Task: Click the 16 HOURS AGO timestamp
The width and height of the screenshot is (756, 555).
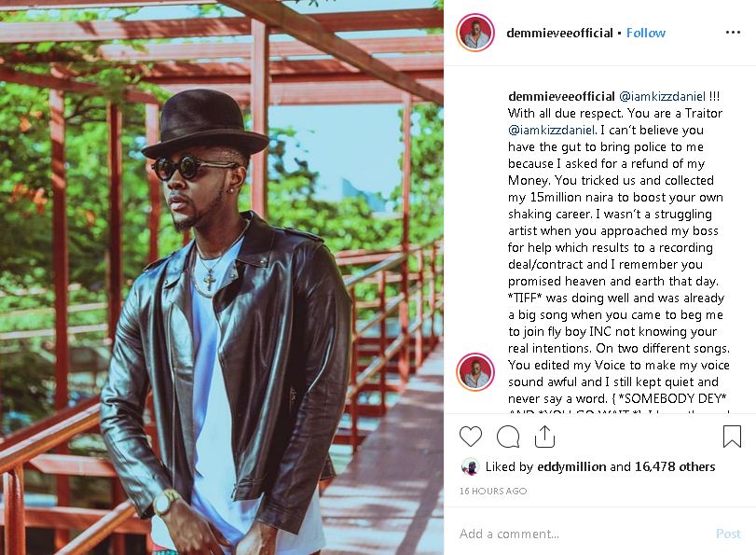Action: coord(493,491)
